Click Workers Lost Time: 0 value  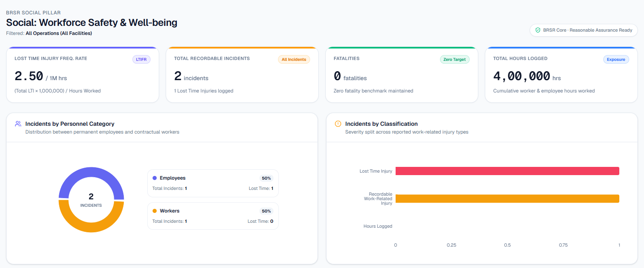coord(260,221)
